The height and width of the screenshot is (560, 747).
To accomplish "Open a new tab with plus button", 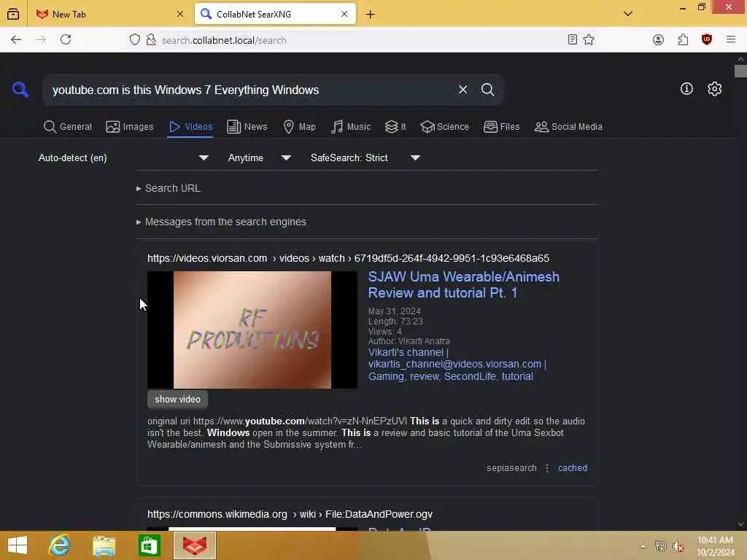I will [x=370, y=15].
